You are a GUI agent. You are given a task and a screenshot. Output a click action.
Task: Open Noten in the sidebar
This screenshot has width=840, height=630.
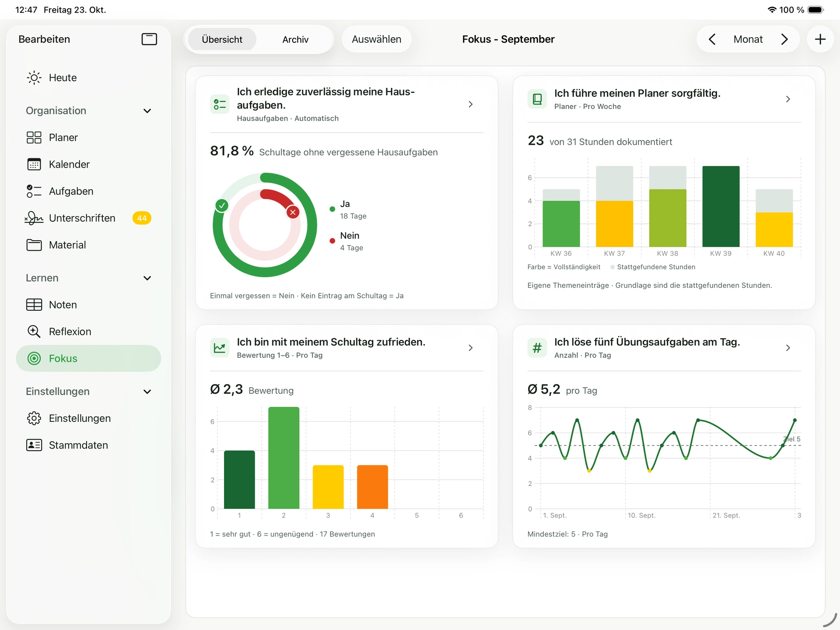pyautogui.click(x=88, y=305)
